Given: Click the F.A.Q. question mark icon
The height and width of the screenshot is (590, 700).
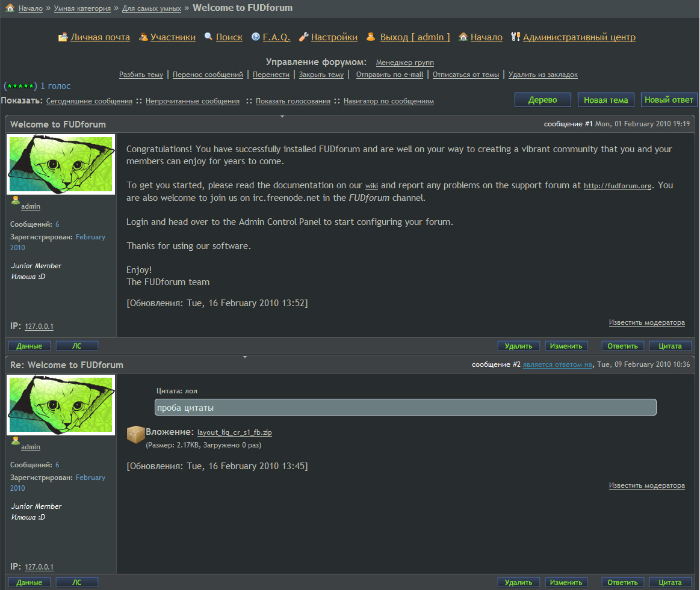Looking at the screenshot, I should click(x=256, y=37).
